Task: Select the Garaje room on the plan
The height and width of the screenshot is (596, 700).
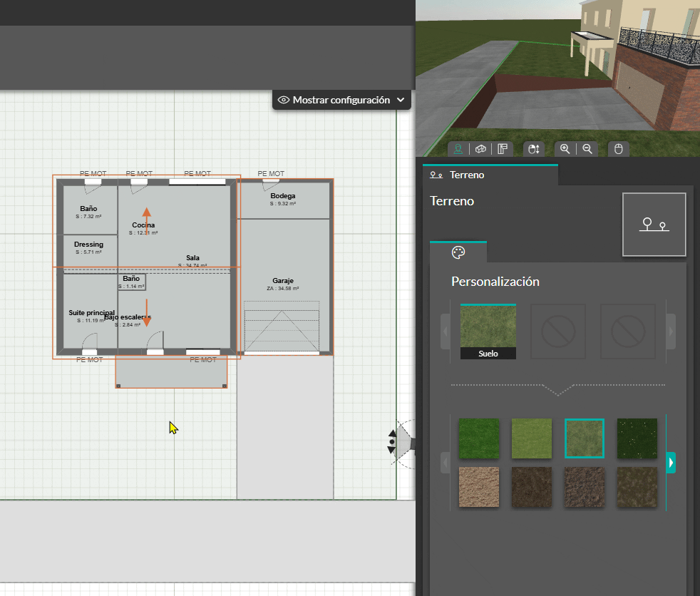Action: tap(283, 284)
